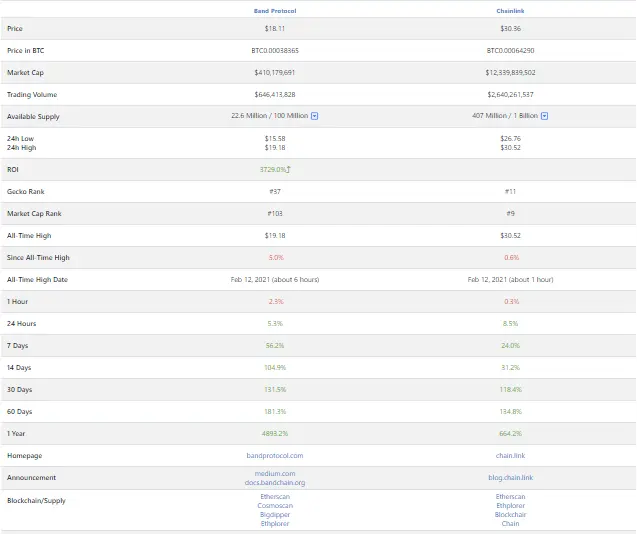
Task: Click 407 Million / 1 Billion supply
Action: coord(505,116)
